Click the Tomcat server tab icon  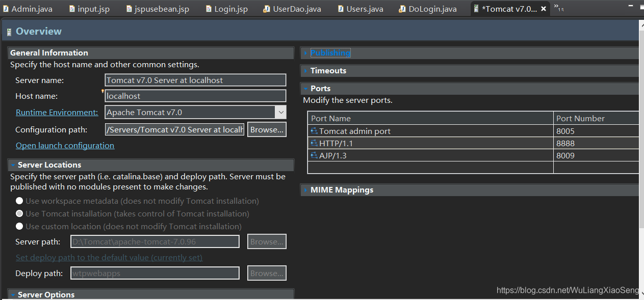tap(476, 9)
